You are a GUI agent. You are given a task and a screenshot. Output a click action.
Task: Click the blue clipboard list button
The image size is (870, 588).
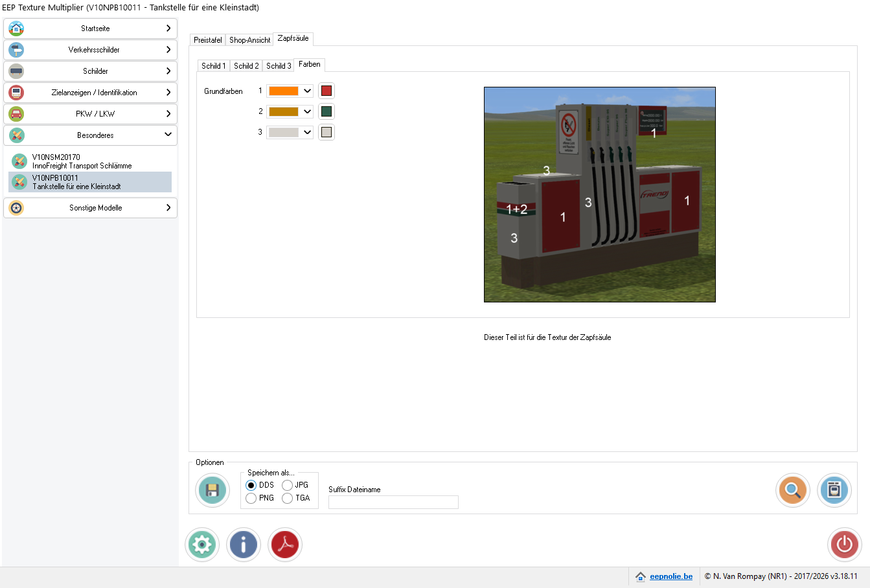pos(834,490)
